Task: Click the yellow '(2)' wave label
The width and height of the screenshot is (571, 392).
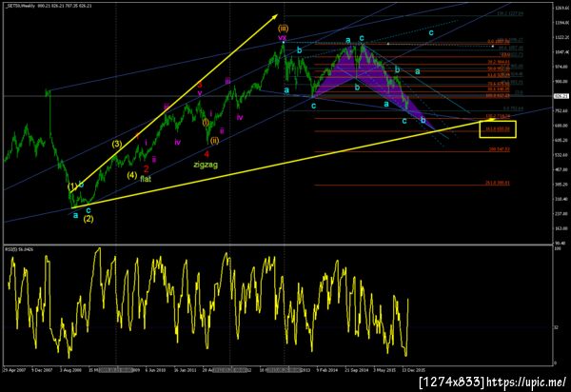Action: [89, 219]
